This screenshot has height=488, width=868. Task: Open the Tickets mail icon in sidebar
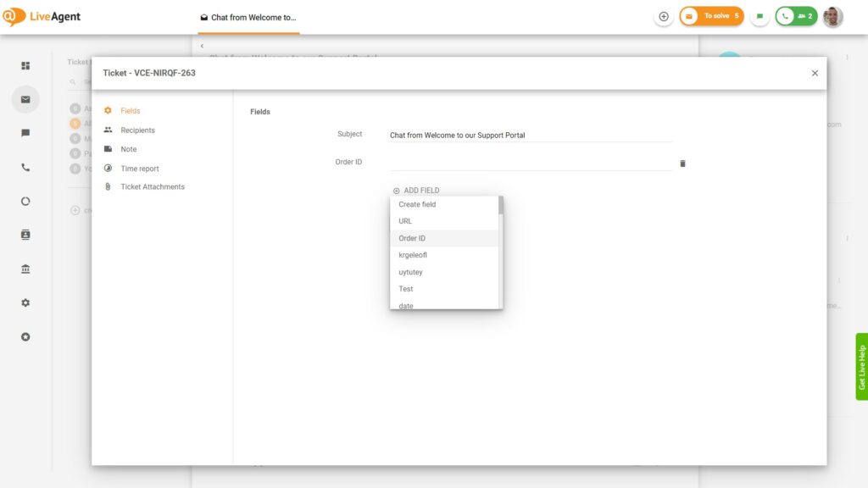(x=25, y=100)
